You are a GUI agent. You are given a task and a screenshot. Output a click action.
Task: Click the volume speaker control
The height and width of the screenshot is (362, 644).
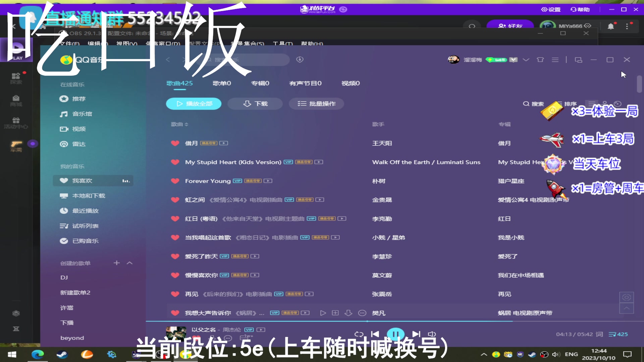tap(432, 334)
